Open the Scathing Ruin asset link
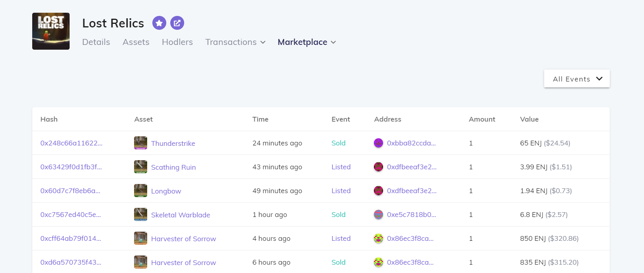644x273 pixels. coord(173,167)
